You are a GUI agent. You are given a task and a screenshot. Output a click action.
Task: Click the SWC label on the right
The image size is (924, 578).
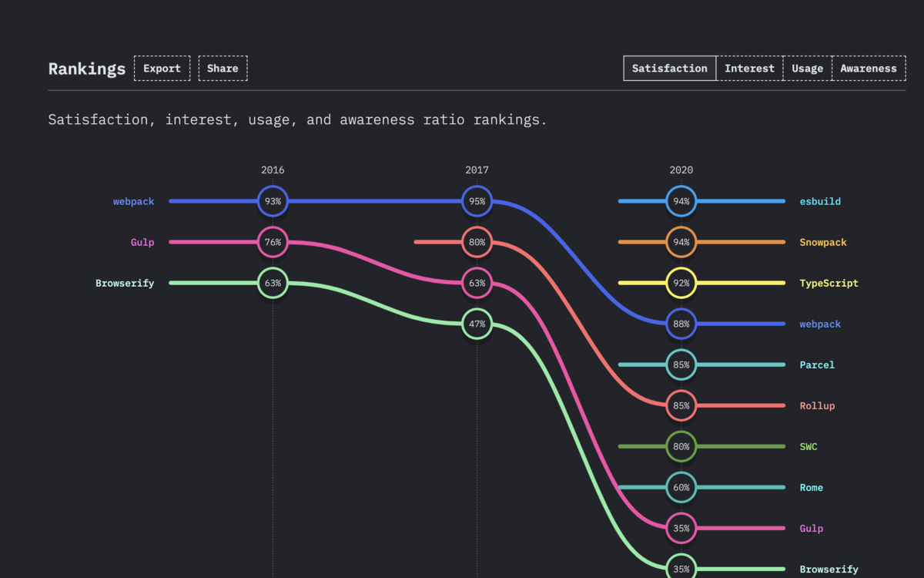[x=808, y=446]
